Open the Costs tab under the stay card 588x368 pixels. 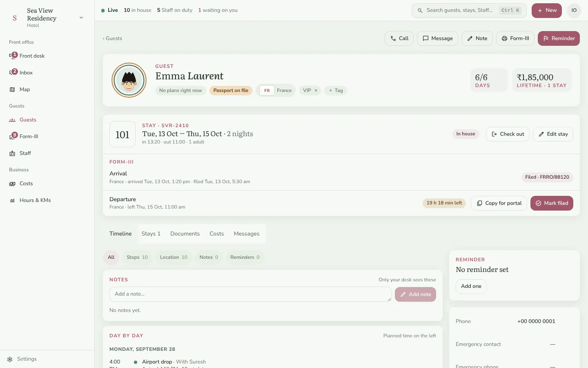click(x=216, y=234)
